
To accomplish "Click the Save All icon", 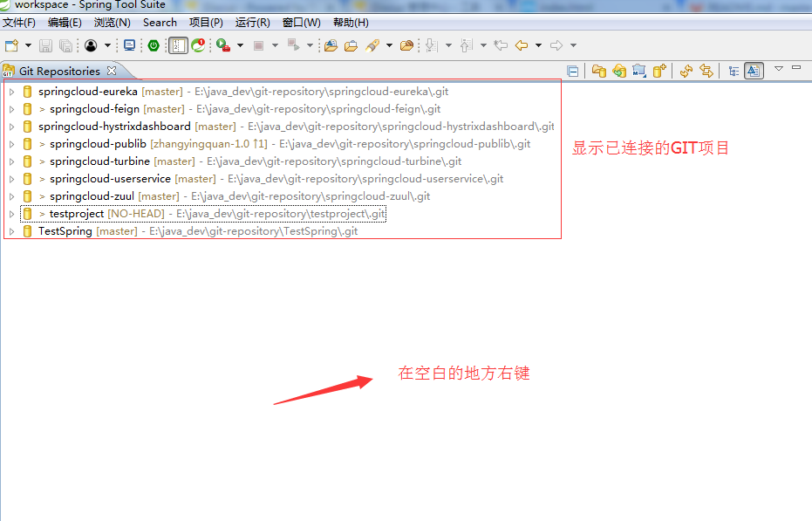I will (x=65, y=45).
